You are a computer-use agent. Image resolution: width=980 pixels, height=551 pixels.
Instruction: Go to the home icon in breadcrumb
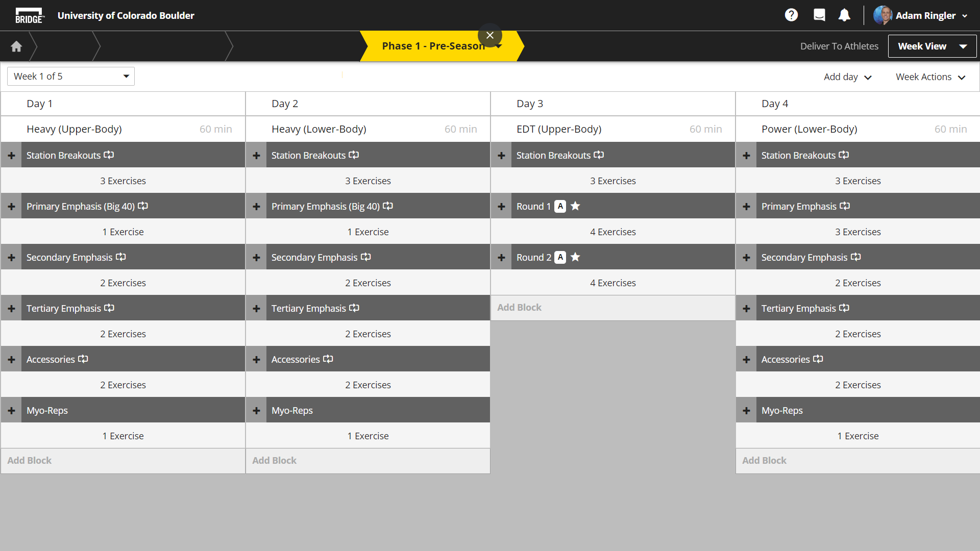point(16,46)
